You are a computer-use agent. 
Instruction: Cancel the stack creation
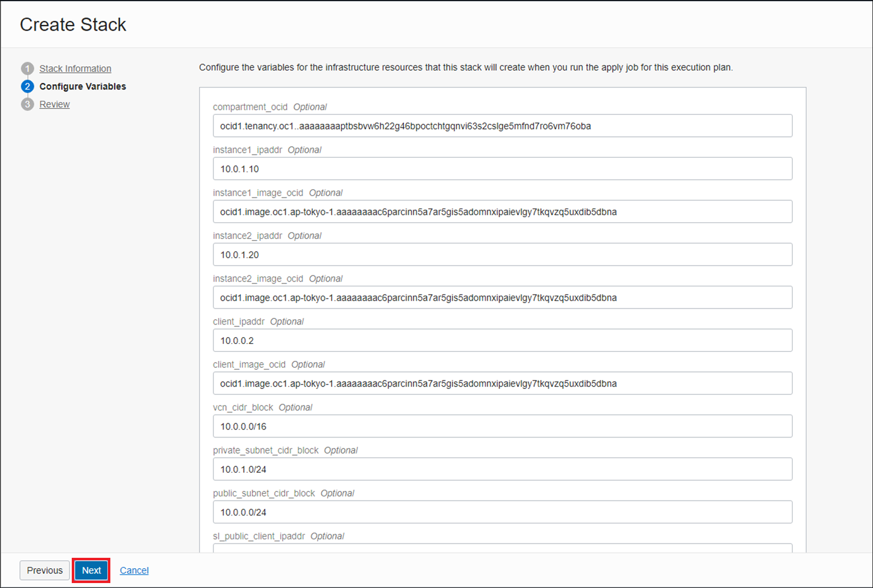134,570
